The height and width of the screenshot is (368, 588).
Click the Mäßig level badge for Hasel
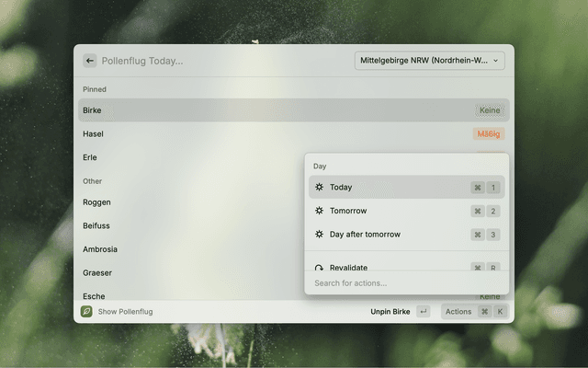489,134
